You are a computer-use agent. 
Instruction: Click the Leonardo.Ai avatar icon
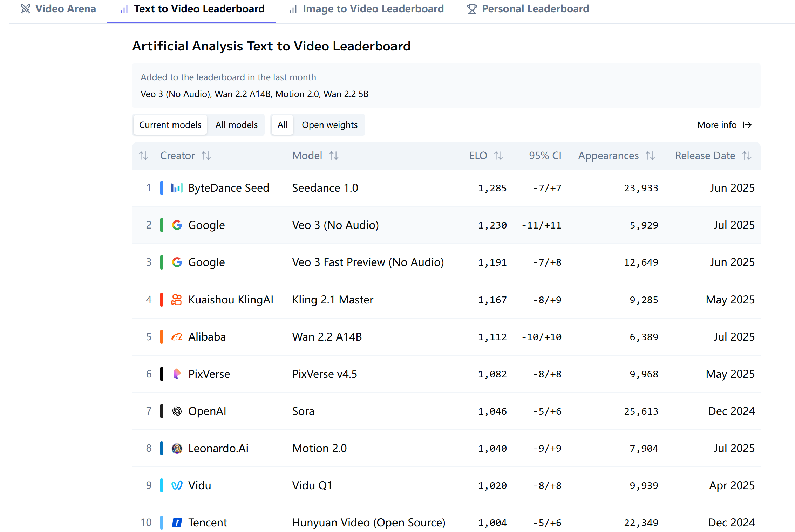pyautogui.click(x=177, y=448)
